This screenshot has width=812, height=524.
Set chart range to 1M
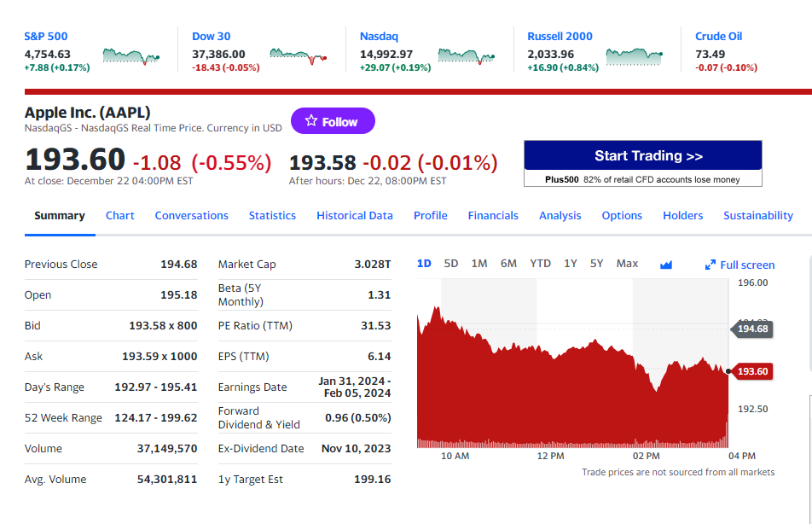tap(479, 264)
